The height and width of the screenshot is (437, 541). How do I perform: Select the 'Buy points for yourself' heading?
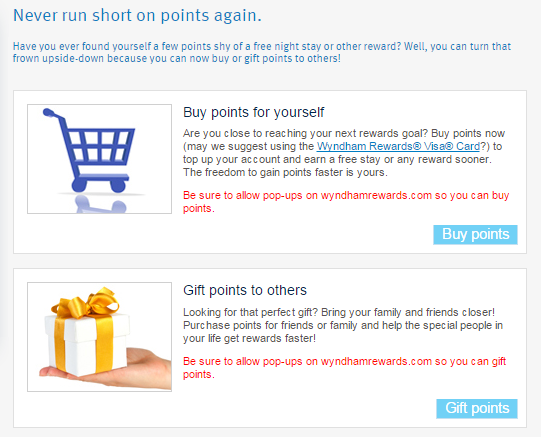253,112
